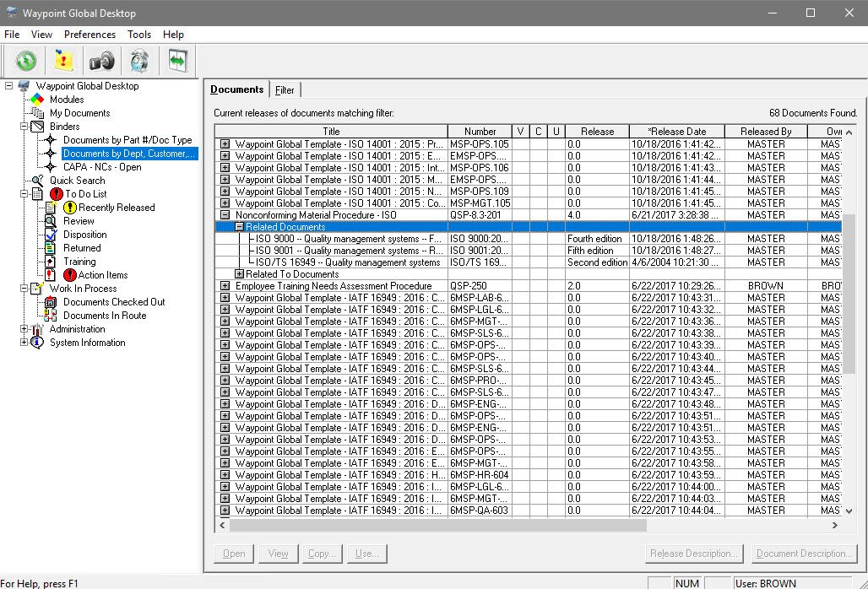Collapse the To Do List tree node
The image size is (868, 589).
click(24, 194)
